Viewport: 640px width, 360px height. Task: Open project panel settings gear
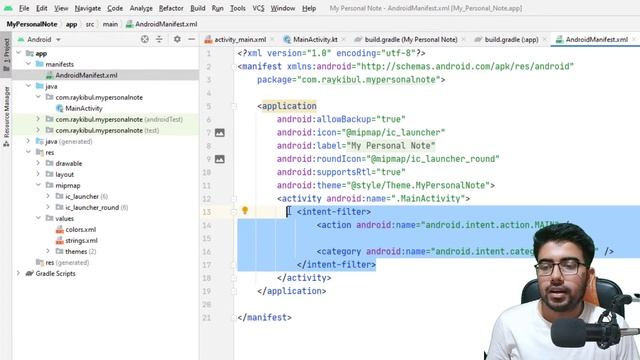coord(177,39)
